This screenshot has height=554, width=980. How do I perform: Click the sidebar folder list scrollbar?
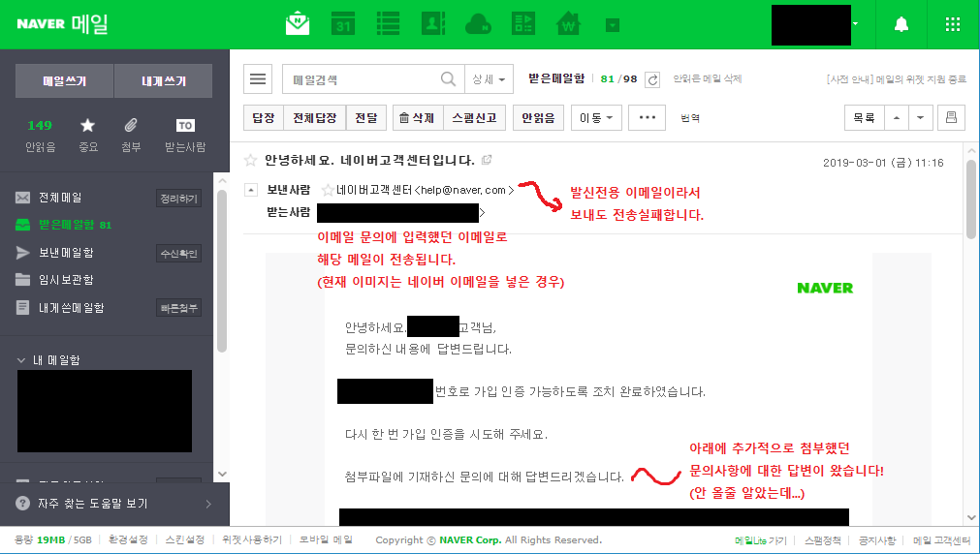click(x=222, y=272)
